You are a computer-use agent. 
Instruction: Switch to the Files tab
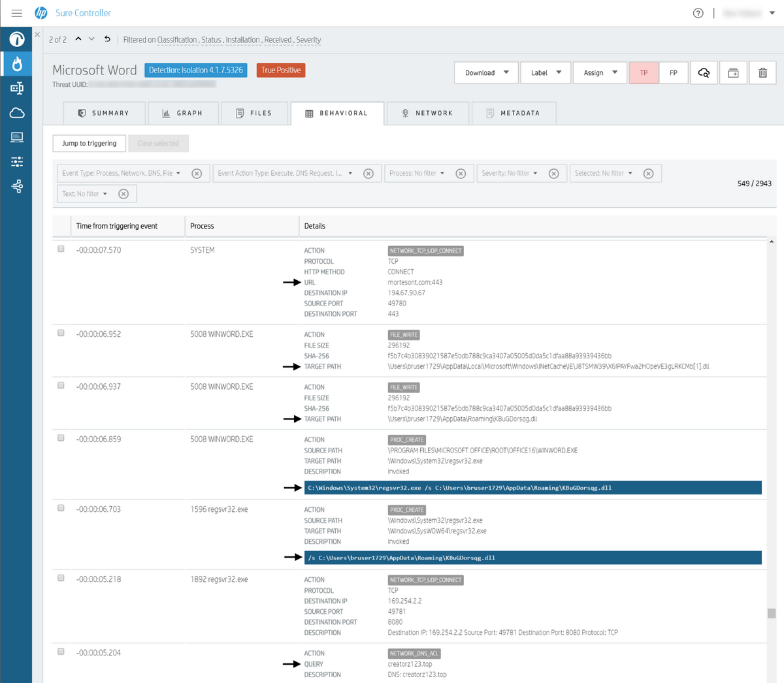253,113
